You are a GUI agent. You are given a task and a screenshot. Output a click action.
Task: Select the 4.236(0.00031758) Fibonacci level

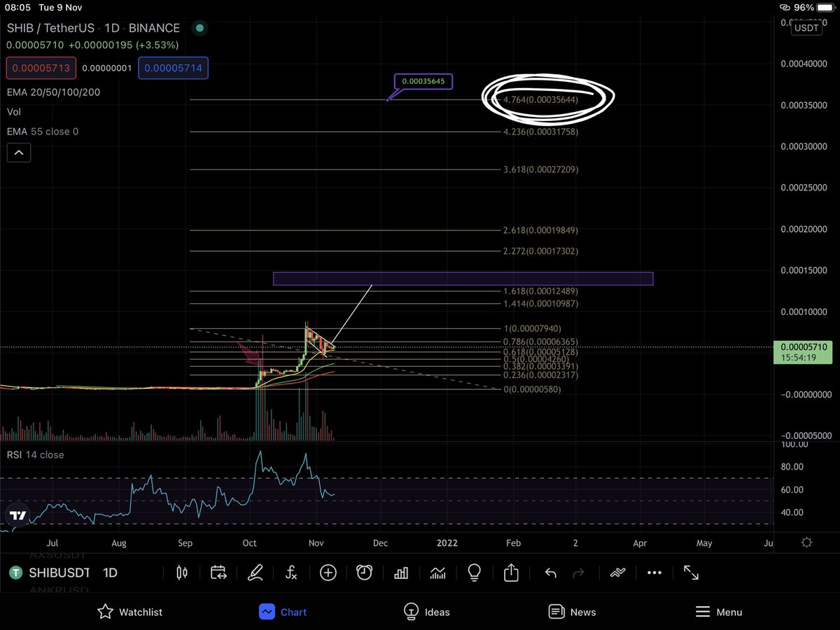click(540, 132)
